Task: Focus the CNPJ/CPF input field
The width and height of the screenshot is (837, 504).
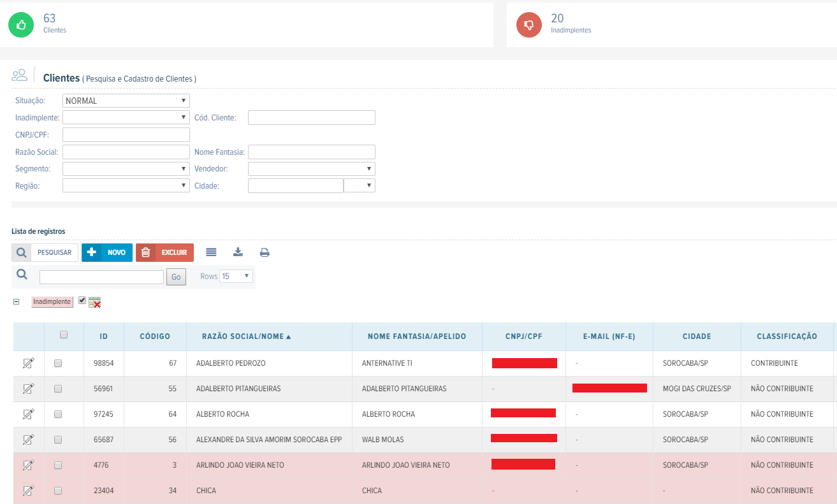Action: click(x=126, y=134)
